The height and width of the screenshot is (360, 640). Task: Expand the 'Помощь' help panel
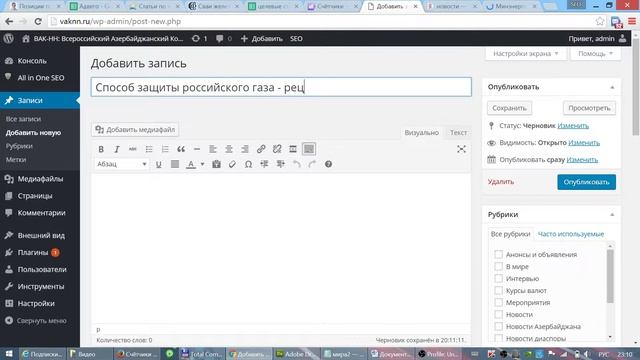(596, 54)
